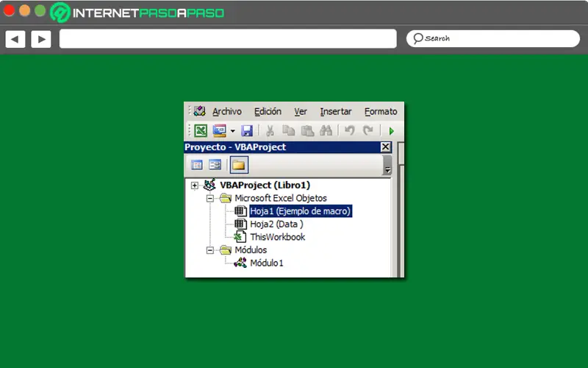Collapse the Módulos folder node
588x368 pixels.
tap(210, 250)
